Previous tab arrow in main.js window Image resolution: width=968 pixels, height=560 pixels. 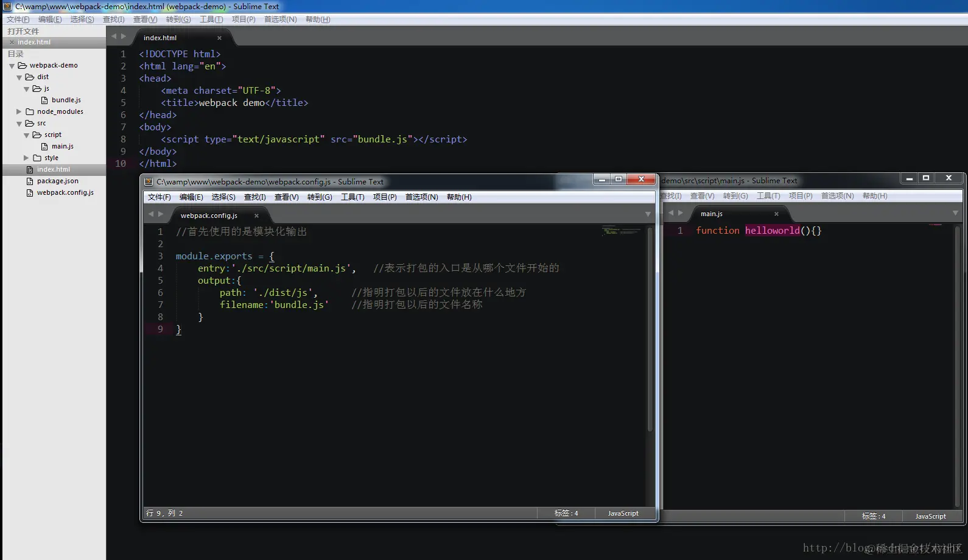(671, 213)
